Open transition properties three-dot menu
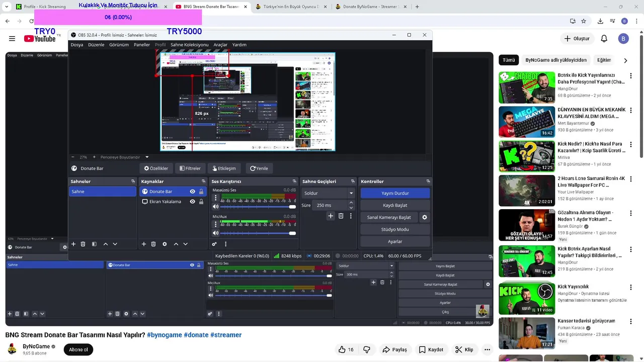This screenshot has height=362, width=644. tap(351, 216)
